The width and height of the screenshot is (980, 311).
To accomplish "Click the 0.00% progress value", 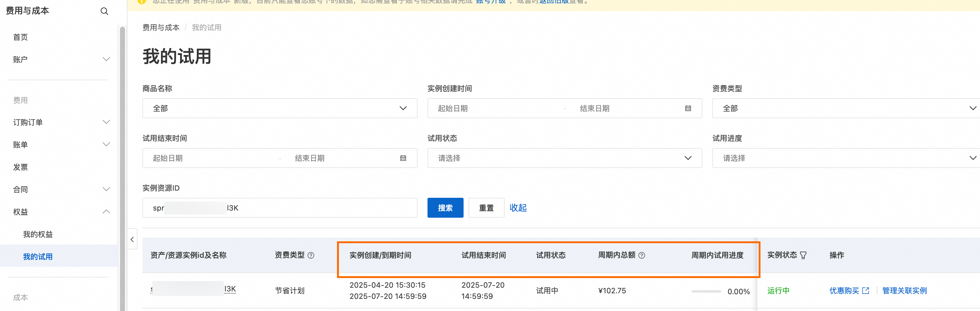I will point(738,292).
